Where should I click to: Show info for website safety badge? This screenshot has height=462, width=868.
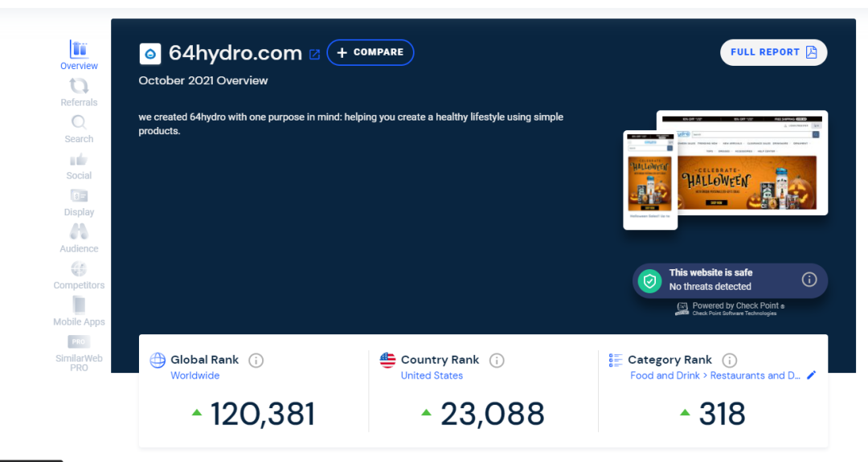coord(809,280)
